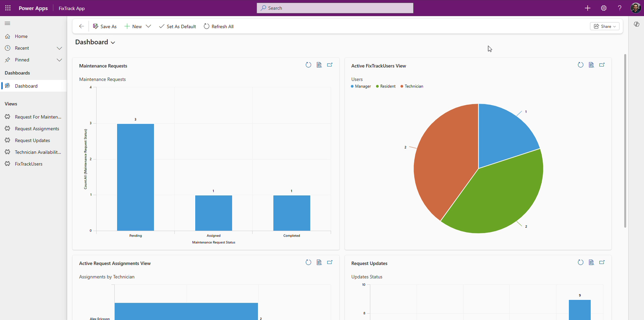Click in the Search box
644x320 pixels.
click(x=335, y=8)
